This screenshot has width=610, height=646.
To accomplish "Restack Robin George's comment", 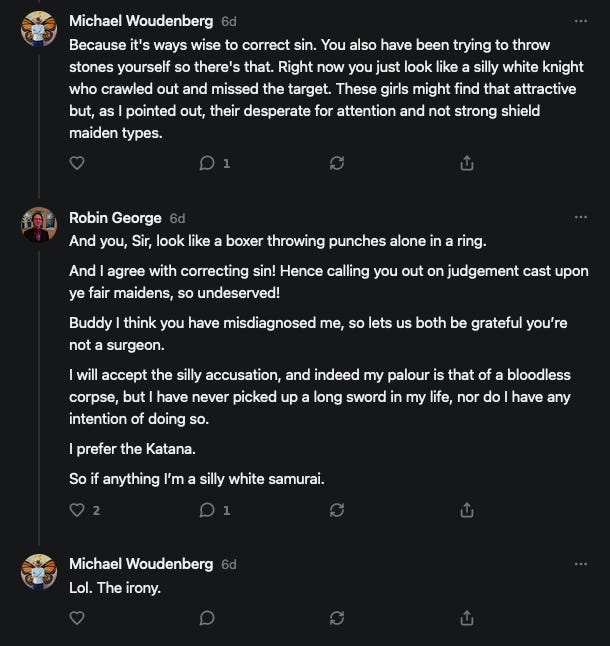I will [337, 510].
